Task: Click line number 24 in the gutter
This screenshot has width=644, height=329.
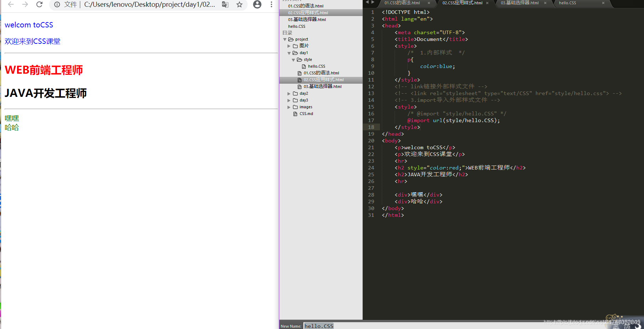Action: tap(371, 168)
